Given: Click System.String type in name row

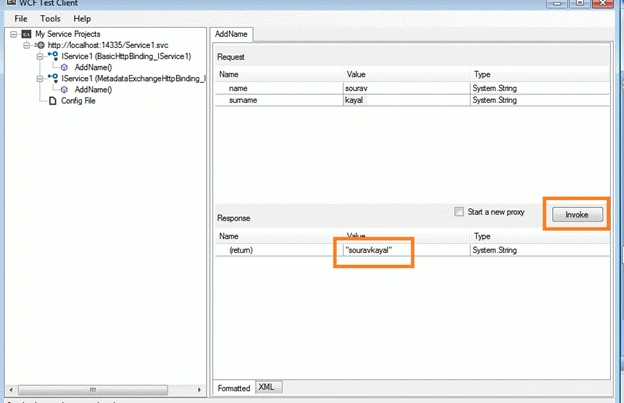Looking at the screenshot, I should click(x=495, y=88).
